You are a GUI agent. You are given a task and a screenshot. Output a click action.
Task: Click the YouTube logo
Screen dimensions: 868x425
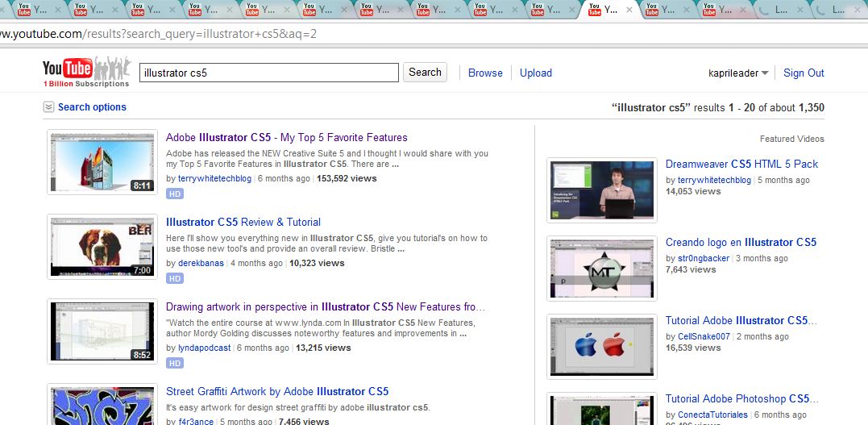tap(86, 72)
